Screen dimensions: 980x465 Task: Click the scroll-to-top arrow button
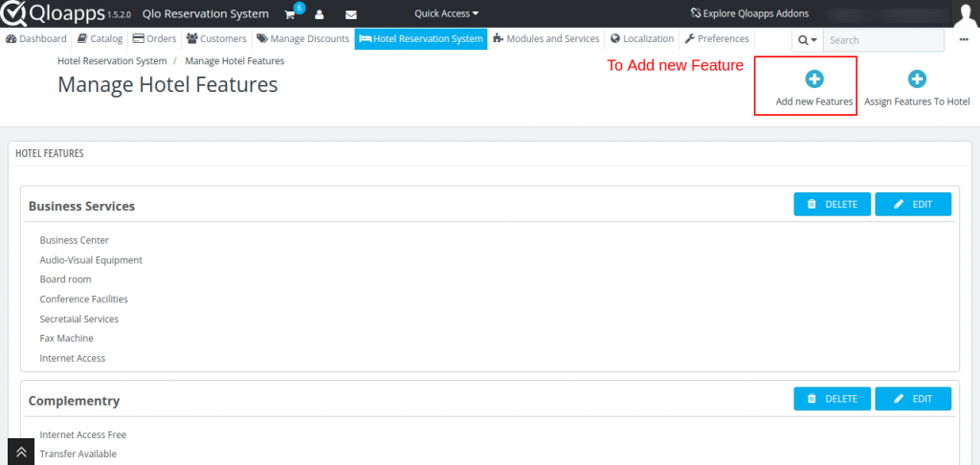pos(21,452)
